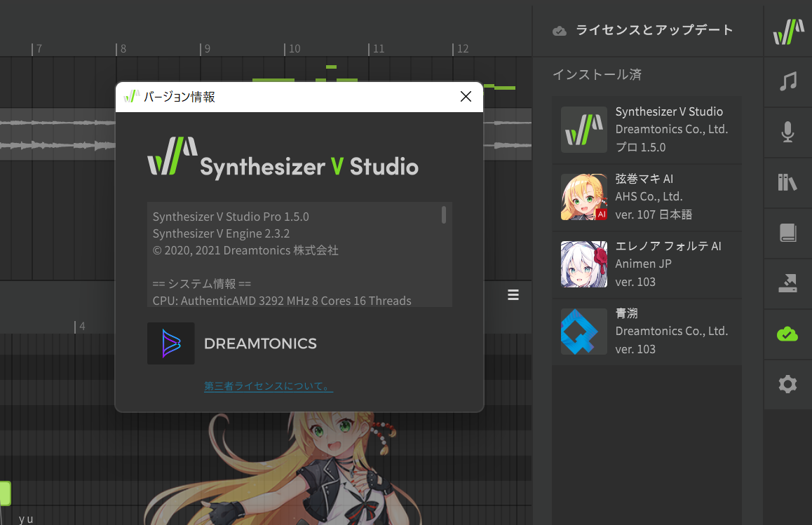Click the ver. 107 日本語 text

click(x=654, y=214)
